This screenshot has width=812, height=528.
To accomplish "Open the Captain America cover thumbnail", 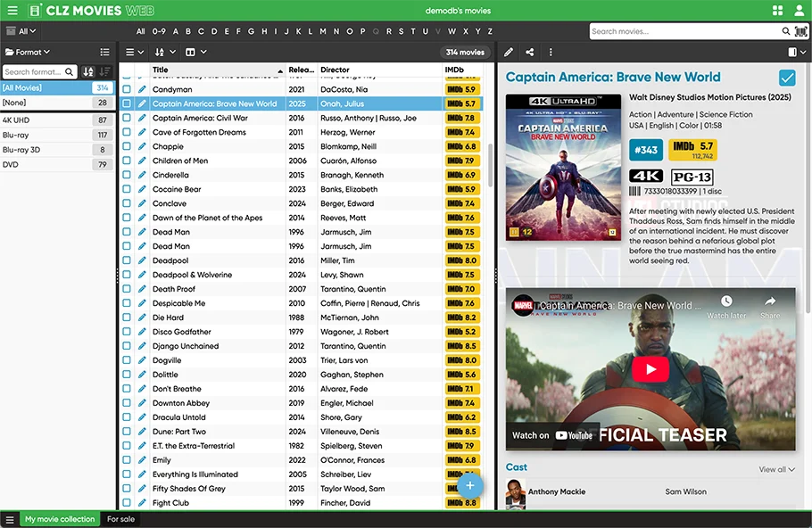I will pos(563,167).
